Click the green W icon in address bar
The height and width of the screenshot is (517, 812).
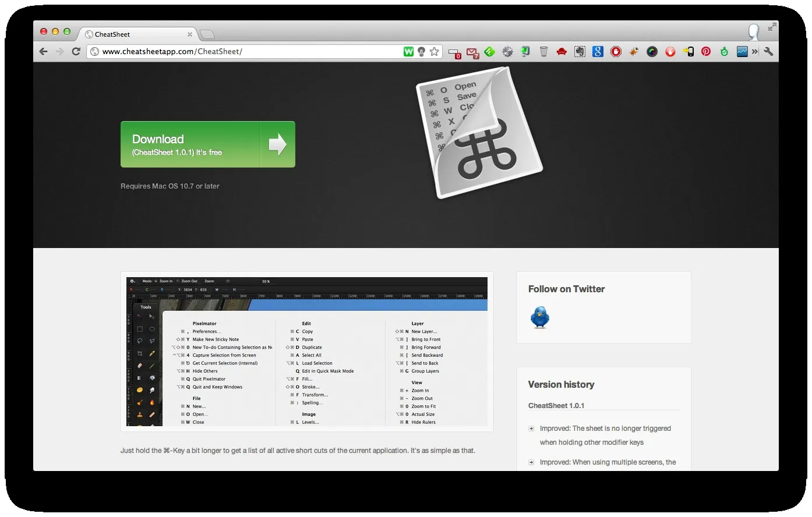tap(408, 51)
